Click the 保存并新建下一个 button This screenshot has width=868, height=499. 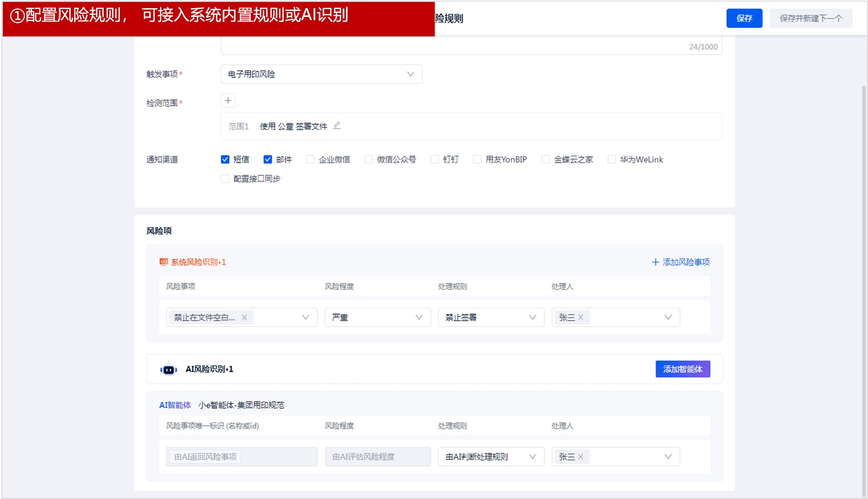811,18
